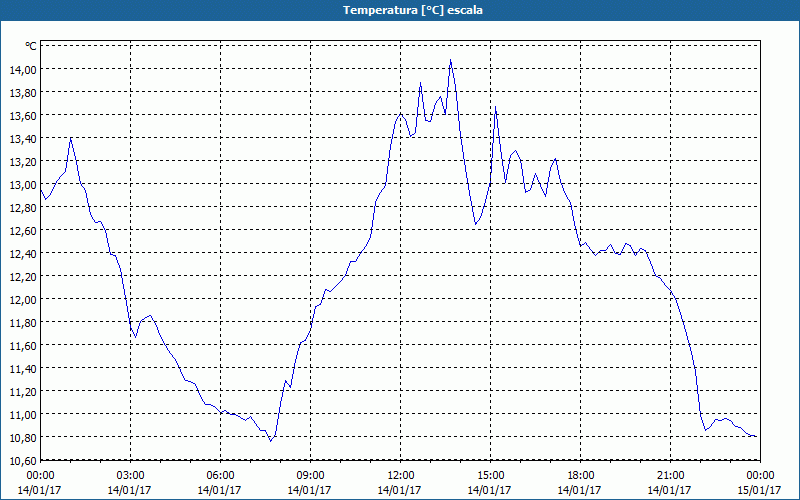
Task: Click the 11,80 temperature label
Action: point(23,322)
